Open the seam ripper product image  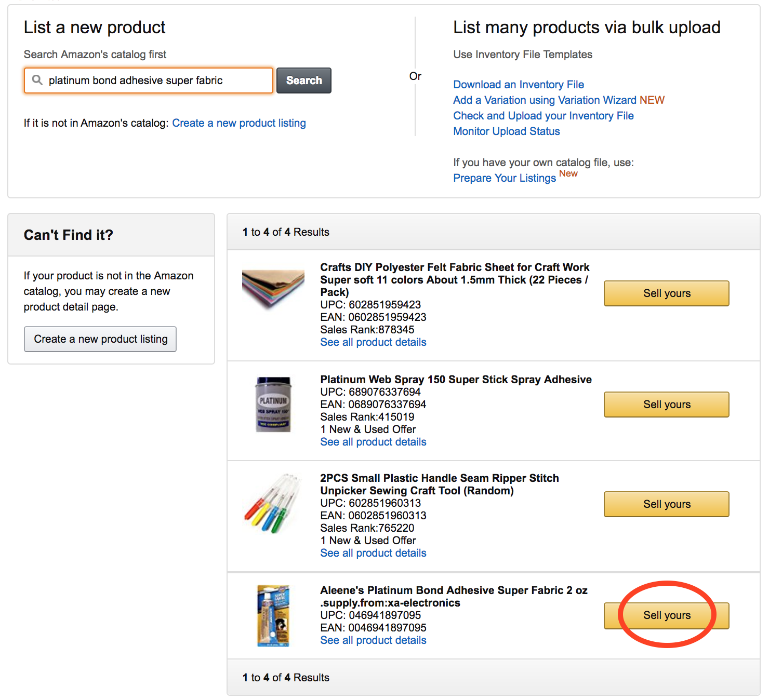tap(273, 503)
